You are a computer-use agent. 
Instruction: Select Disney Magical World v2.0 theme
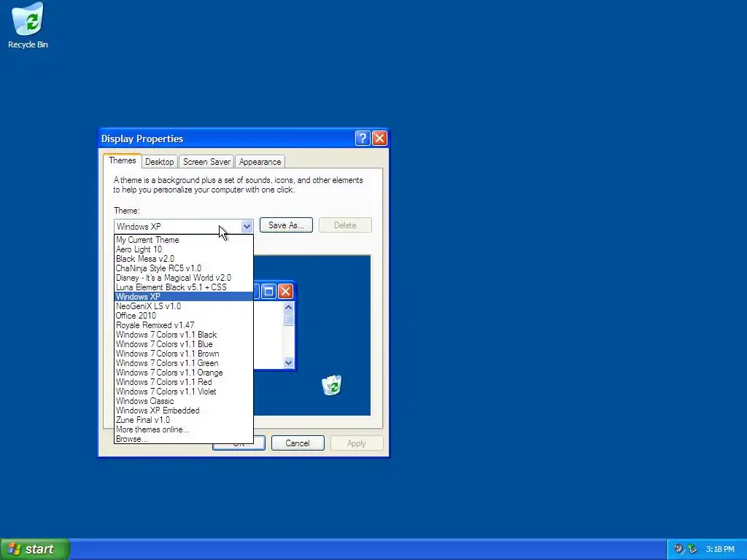(184, 278)
